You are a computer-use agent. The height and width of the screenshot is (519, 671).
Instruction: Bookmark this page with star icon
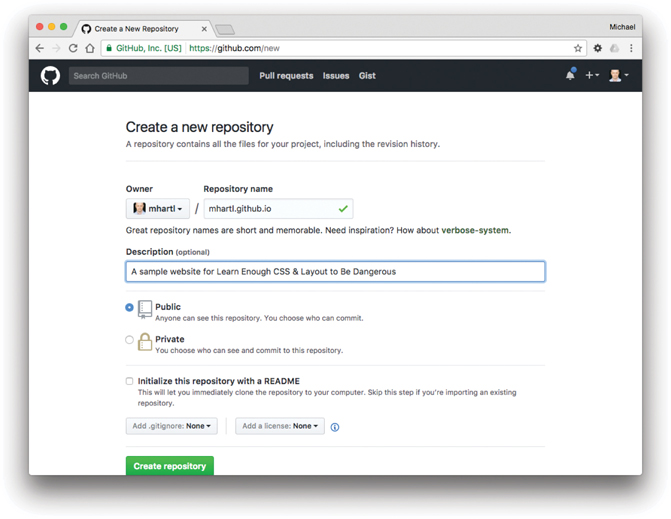click(577, 48)
